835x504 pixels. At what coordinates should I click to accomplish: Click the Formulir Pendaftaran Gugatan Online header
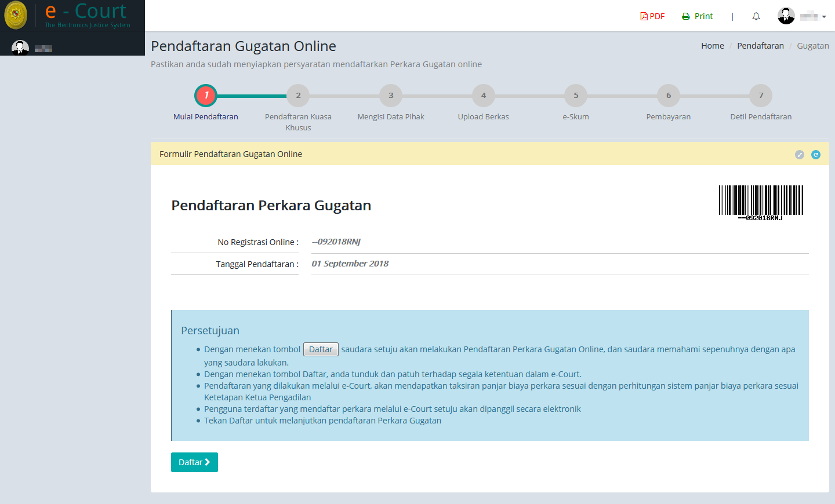pyautogui.click(x=231, y=154)
